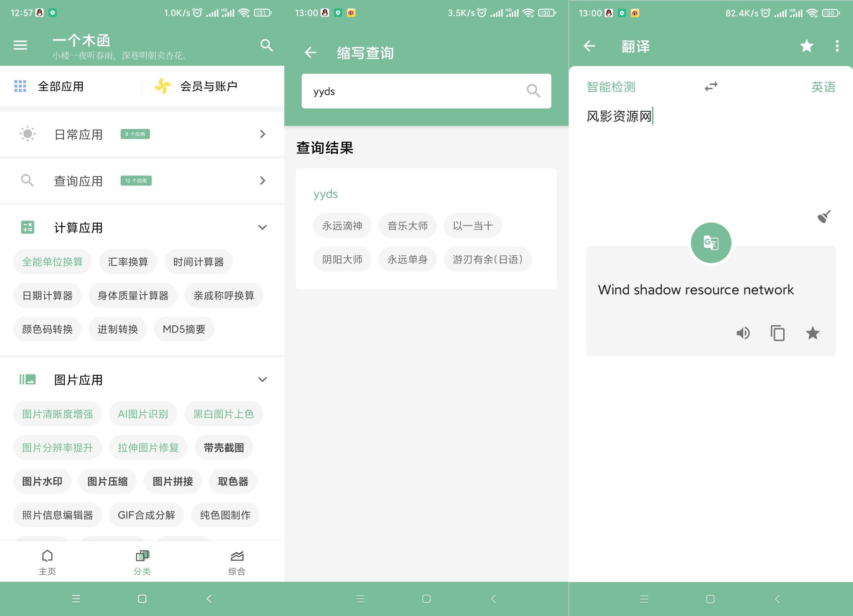Tap the 日常应用 sun icon
853x616 pixels.
28,134
